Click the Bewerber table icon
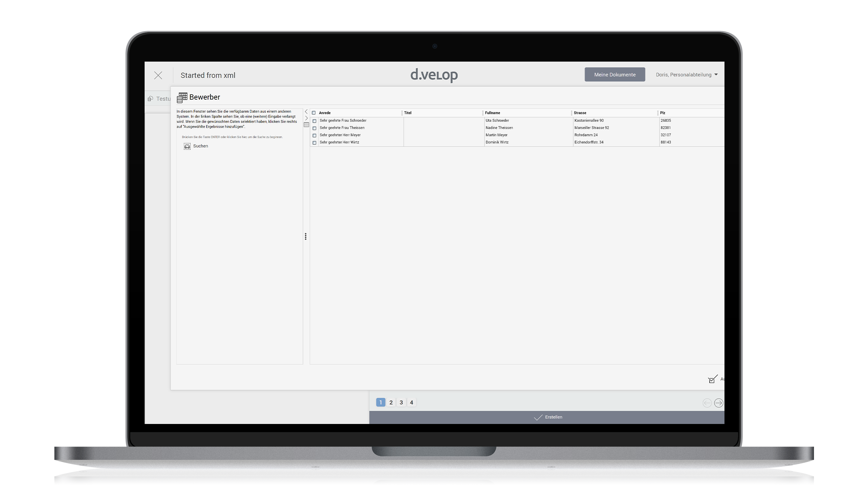This screenshot has width=868, height=499. point(182,97)
